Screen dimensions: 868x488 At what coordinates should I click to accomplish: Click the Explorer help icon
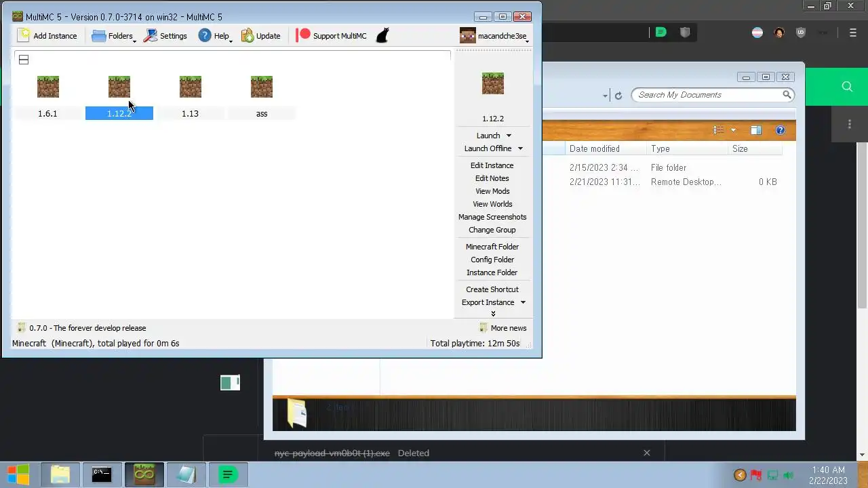click(x=781, y=130)
